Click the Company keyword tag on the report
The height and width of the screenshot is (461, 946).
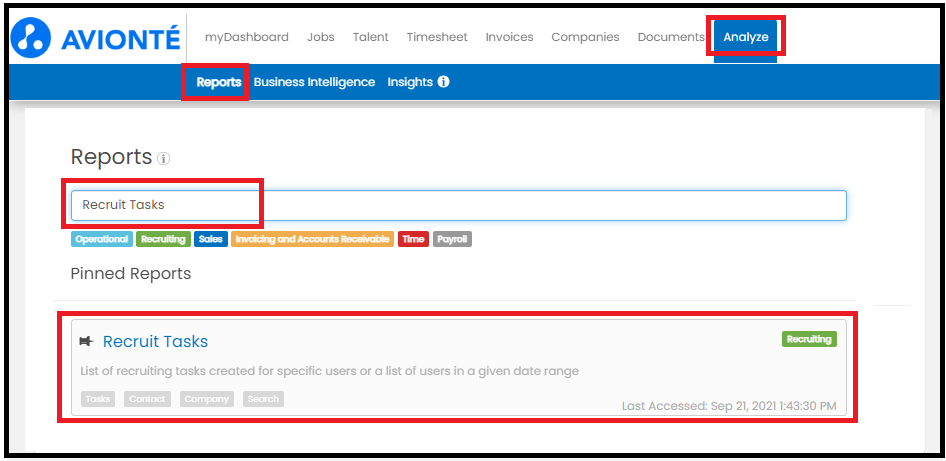206,399
